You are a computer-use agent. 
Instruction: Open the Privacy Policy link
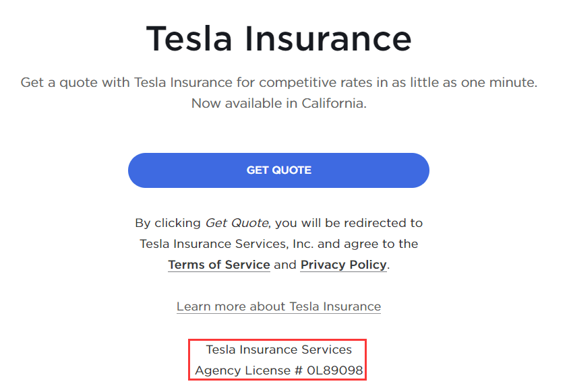[x=343, y=265]
